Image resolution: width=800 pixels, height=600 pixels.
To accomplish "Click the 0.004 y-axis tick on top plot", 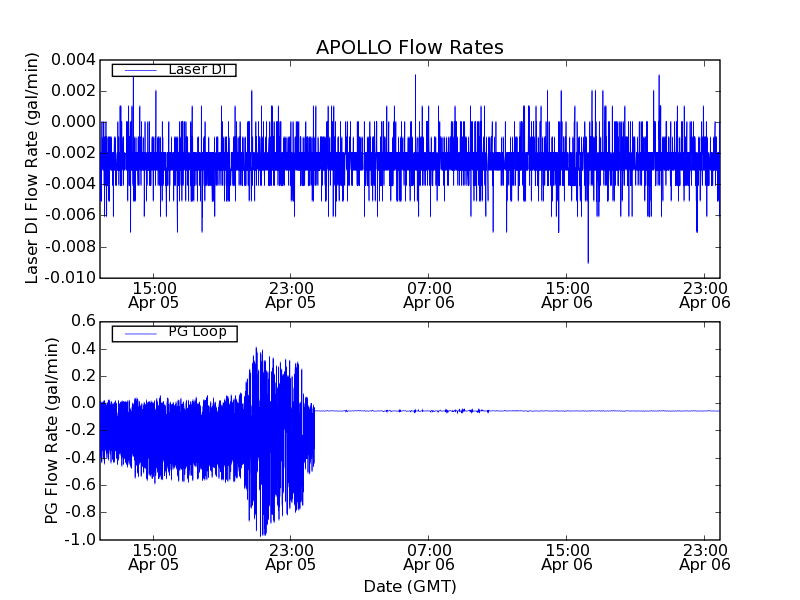I will coord(75,59).
